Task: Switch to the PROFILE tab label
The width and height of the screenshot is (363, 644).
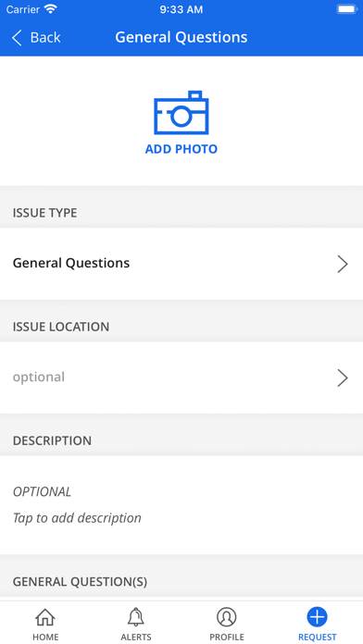Action: [227, 637]
